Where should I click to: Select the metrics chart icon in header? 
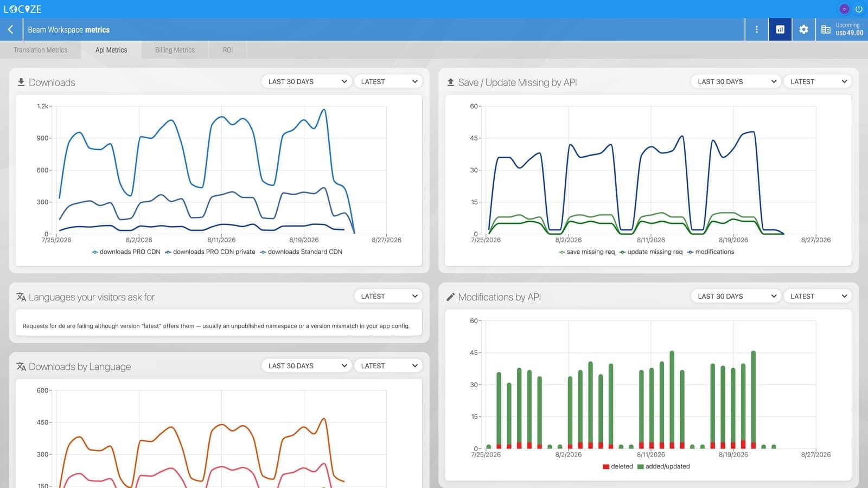780,30
